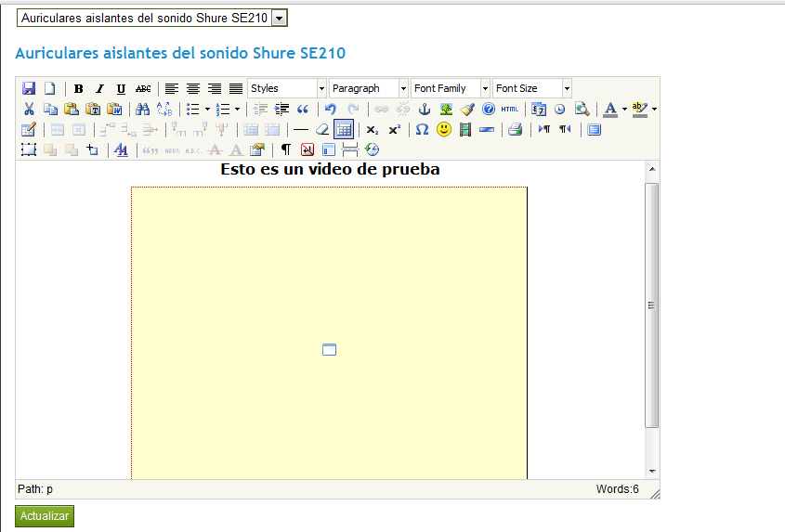
Task: Copy selection to clipboard
Action: 50,110
